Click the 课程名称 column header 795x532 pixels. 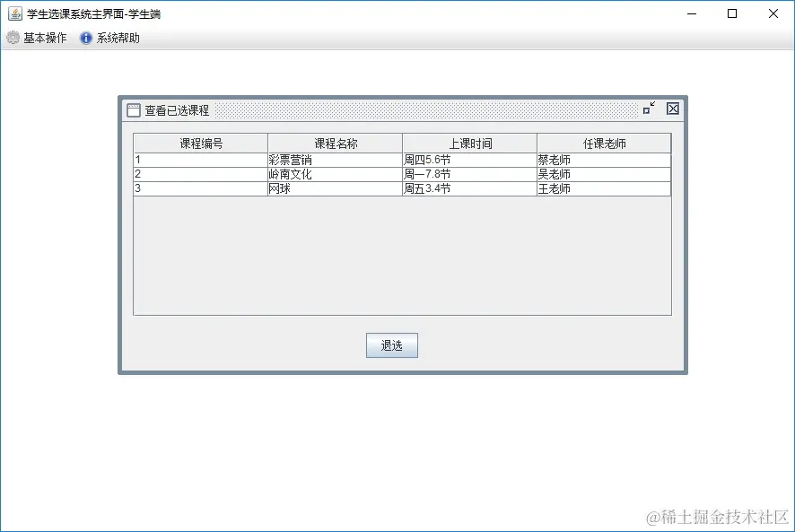point(333,142)
